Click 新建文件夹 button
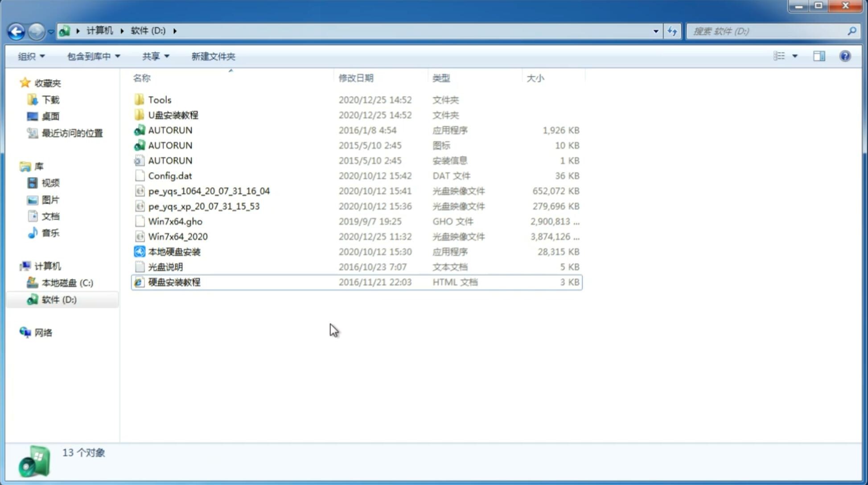The height and width of the screenshot is (485, 868). 213,56
